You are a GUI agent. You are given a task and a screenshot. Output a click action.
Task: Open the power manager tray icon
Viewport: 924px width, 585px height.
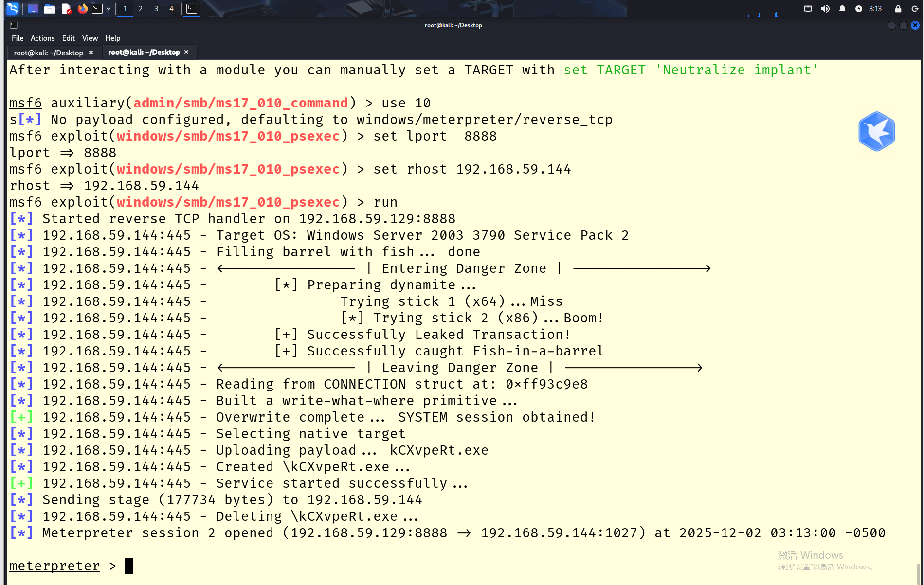859,9
